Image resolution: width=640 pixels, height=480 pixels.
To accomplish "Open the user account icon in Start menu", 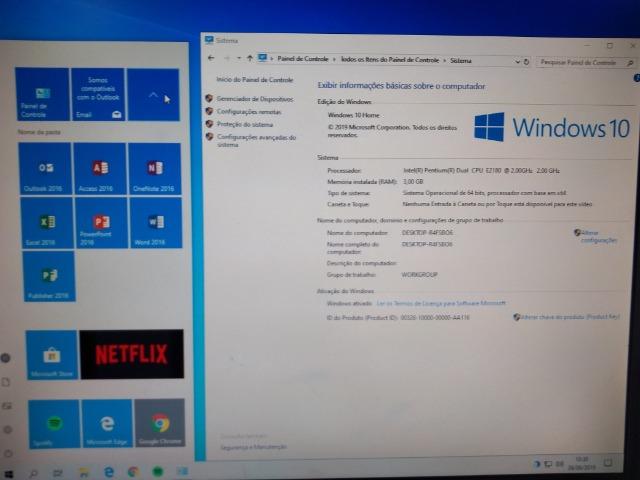I will 5,358.
